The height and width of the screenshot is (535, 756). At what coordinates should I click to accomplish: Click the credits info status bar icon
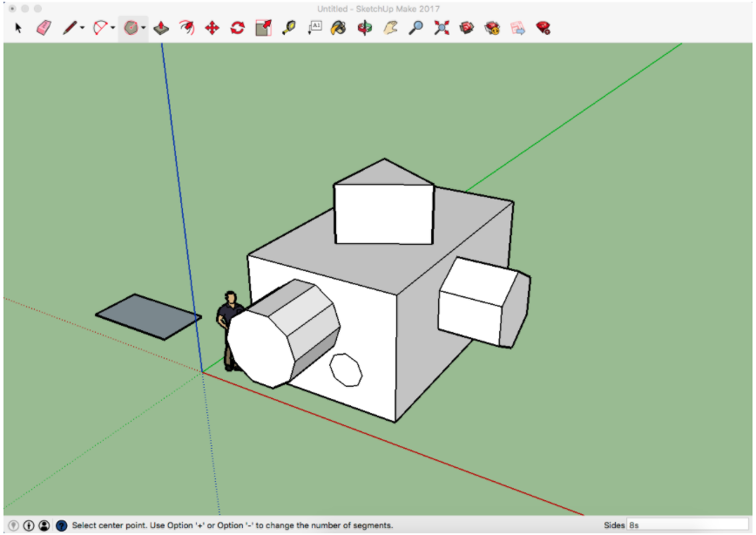(29, 525)
